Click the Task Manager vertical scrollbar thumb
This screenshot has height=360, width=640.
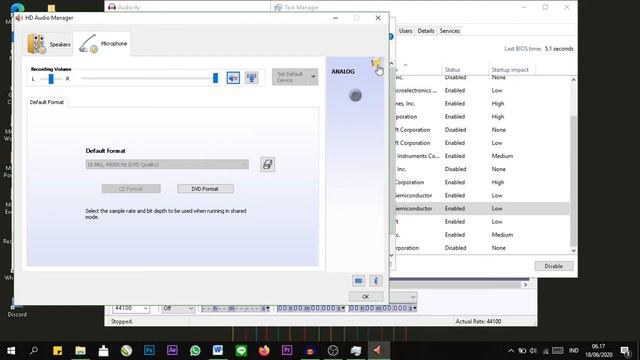click(x=573, y=182)
